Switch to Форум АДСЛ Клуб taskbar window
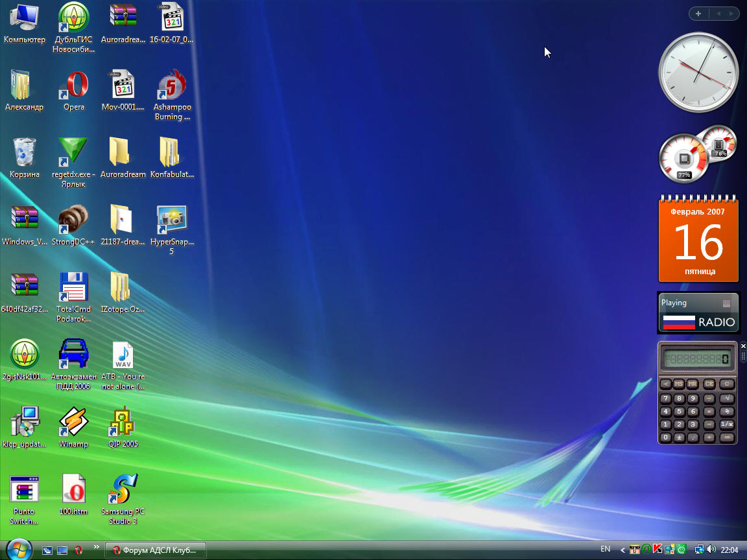 156,550
